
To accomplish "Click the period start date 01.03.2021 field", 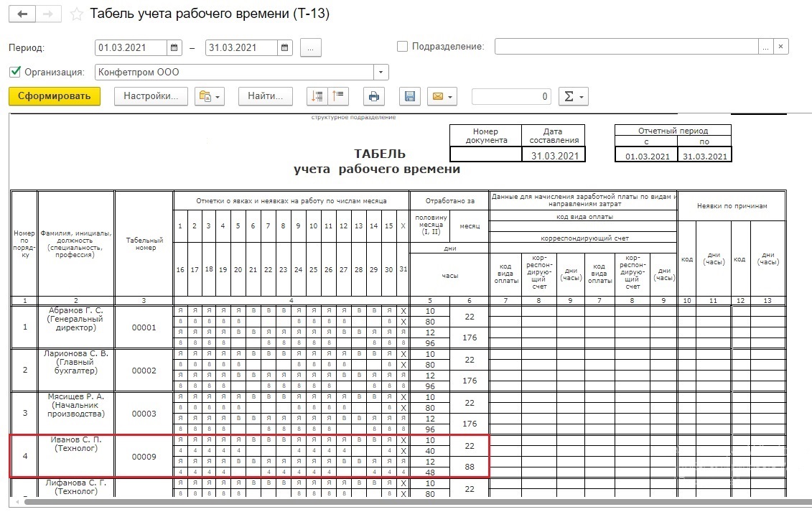I will [x=131, y=47].
